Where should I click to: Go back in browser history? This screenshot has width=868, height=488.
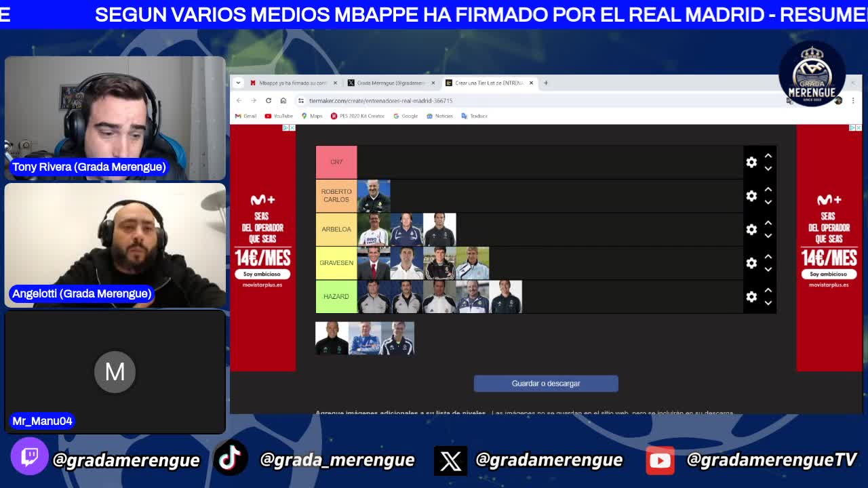(x=239, y=100)
